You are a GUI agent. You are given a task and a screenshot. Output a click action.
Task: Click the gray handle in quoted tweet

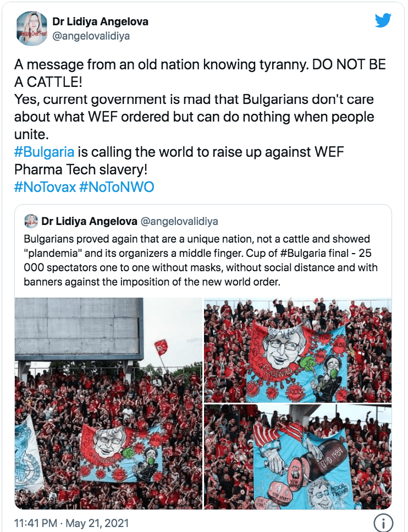coord(179,221)
